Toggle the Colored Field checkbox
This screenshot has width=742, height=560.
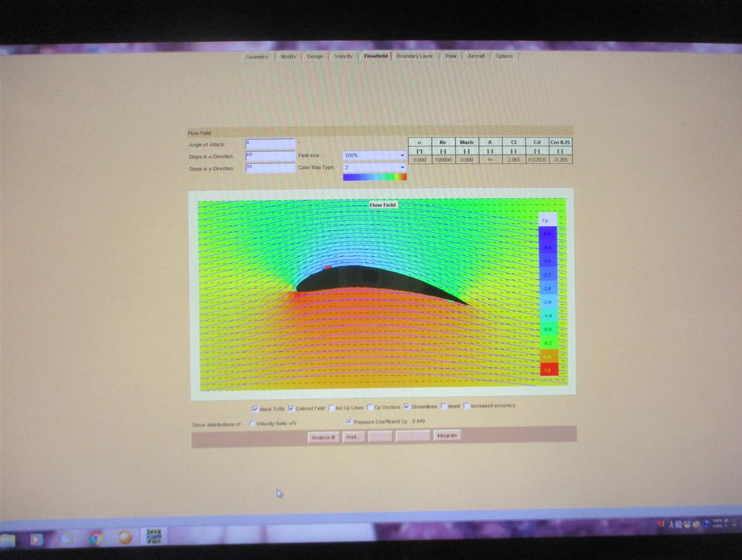[x=291, y=408]
